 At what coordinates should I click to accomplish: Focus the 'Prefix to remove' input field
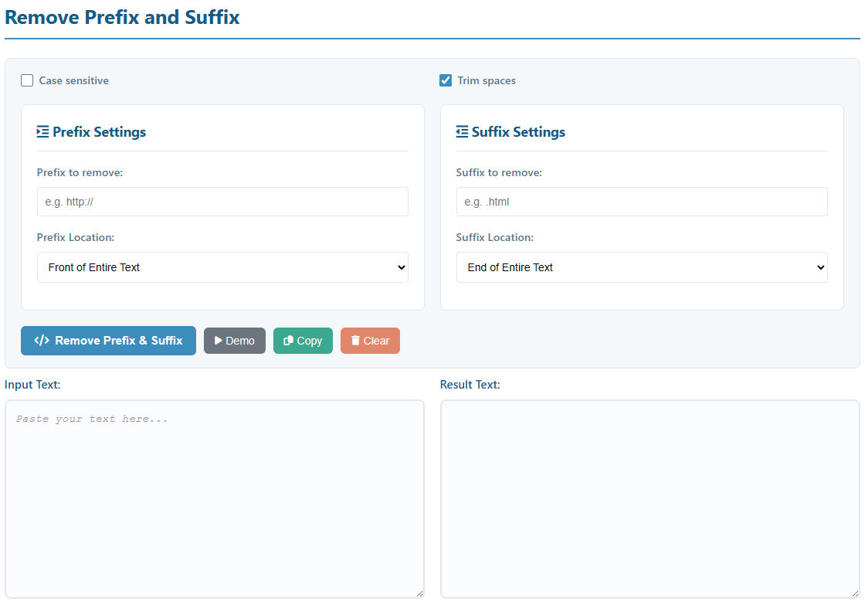coord(222,202)
